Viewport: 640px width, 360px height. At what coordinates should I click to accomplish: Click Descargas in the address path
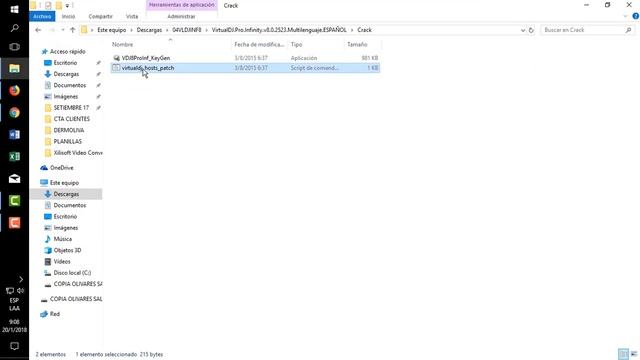point(149,30)
